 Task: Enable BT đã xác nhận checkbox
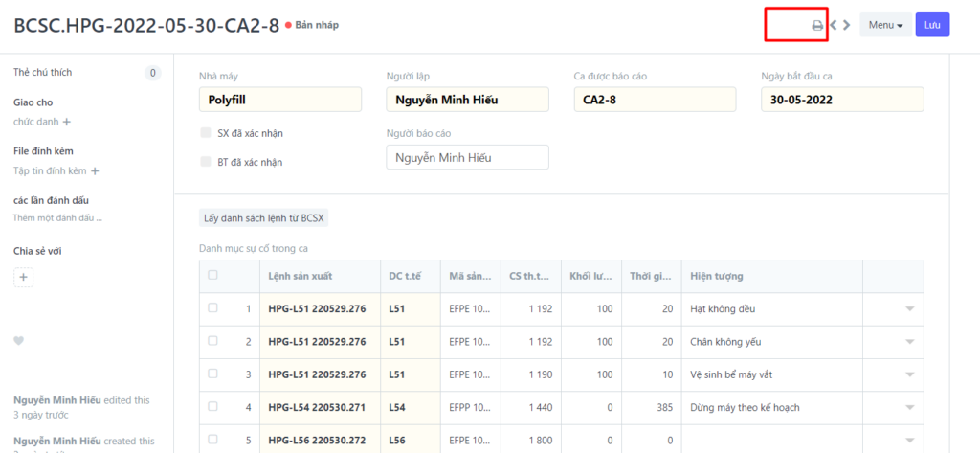pos(206,162)
